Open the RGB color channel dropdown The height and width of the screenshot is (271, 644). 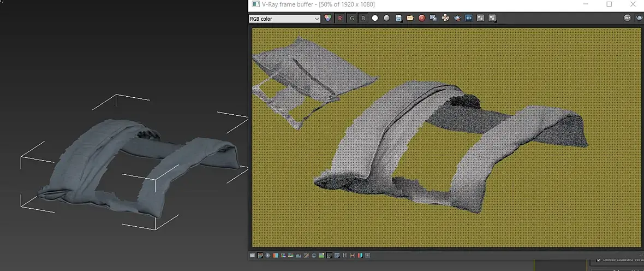pyautogui.click(x=284, y=19)
